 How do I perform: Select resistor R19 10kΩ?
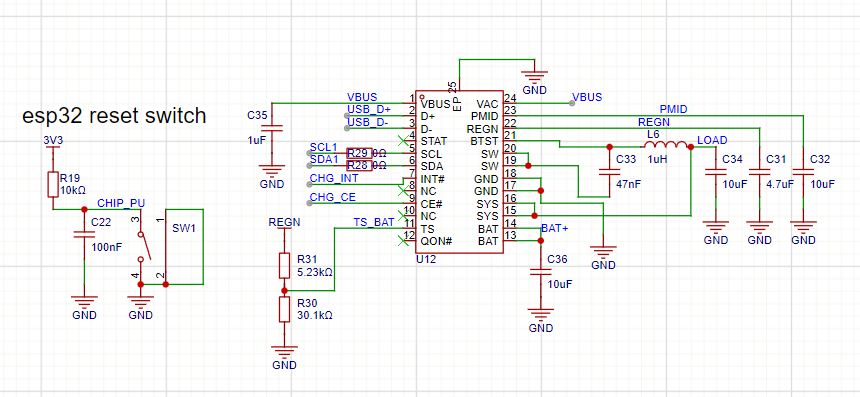pyautogui.click(x=53, y=184)
